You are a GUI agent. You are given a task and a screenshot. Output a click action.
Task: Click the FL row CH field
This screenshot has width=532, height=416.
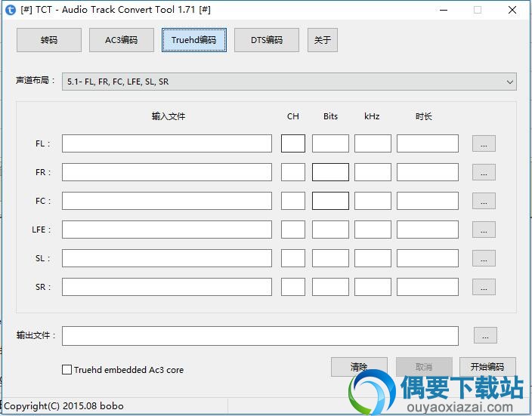pyautogui.click(x=293, y=143)
